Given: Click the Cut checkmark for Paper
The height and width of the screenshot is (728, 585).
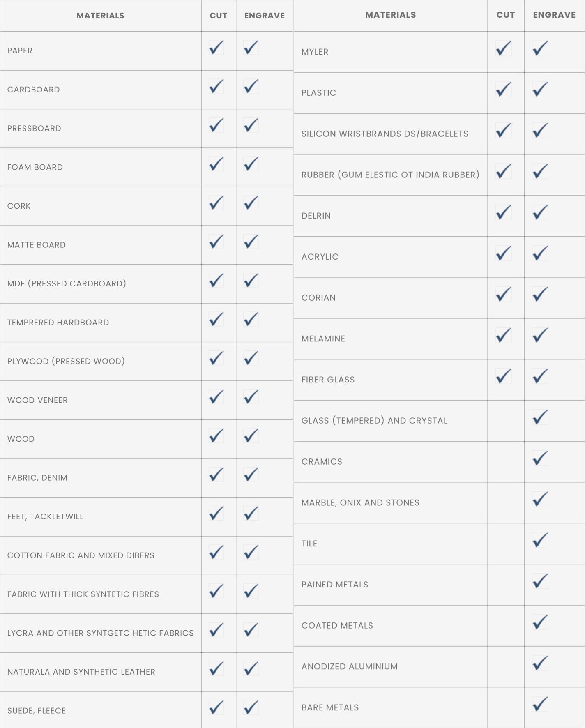Looking at the screenshot, I should (216, 48).
